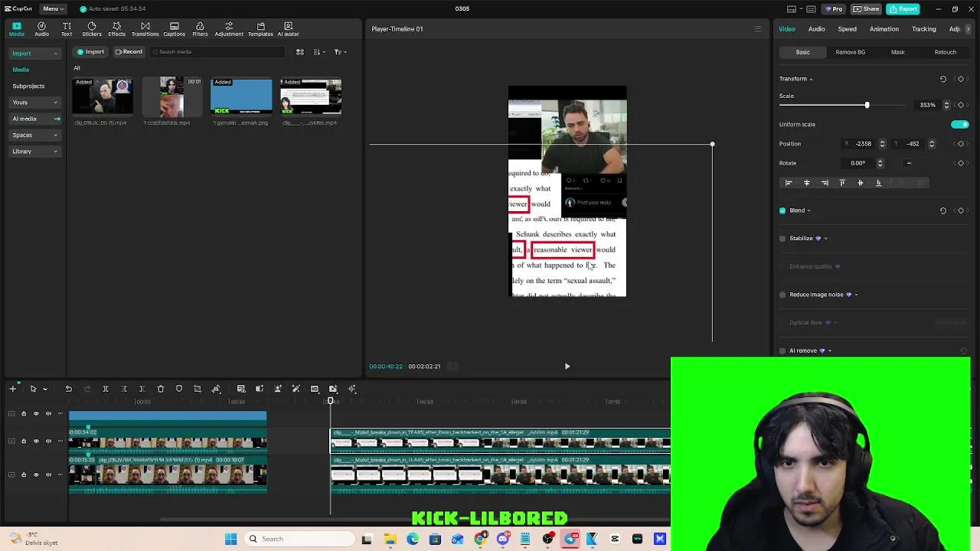Click the Undo arrow in timeline toolbar
Screen dimensions: 980x551
click(68, 389)
